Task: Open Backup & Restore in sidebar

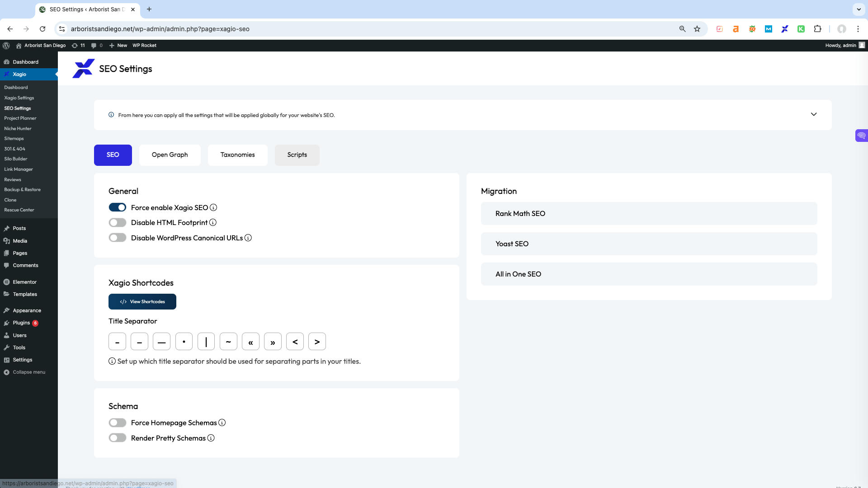Action: (x=22, y=189)
